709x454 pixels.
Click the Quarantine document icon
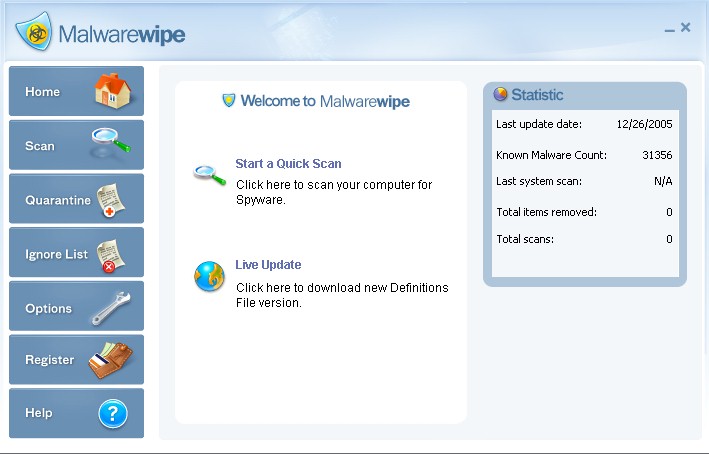click(x=111, y=200)
